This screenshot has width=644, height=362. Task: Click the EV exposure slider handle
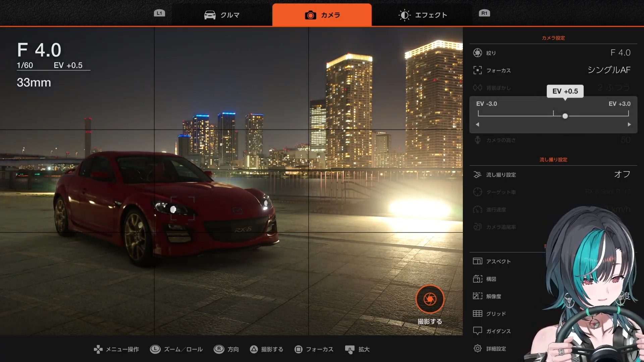tap(565, 116)
